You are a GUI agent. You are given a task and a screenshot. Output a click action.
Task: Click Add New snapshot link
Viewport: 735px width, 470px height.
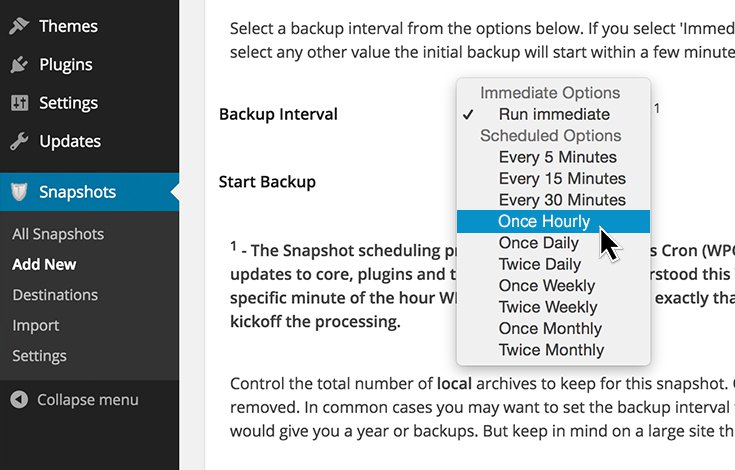[44, 265]
